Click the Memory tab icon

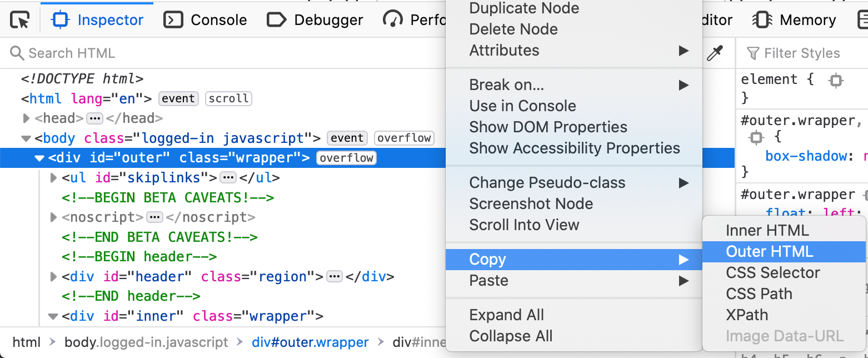(x=761, y=21)
